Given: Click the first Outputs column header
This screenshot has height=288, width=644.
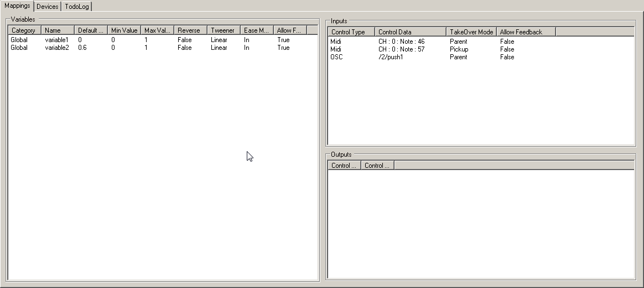Looking at the screenshot, I should tap(344, 166).
